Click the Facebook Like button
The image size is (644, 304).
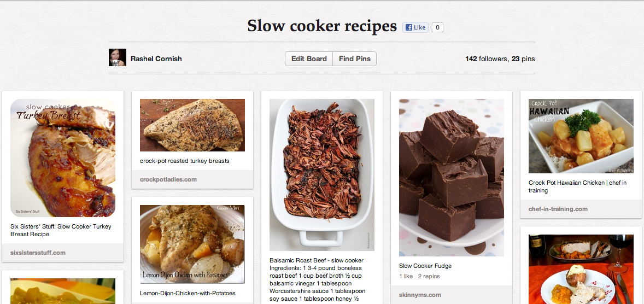tap(415, 27)
